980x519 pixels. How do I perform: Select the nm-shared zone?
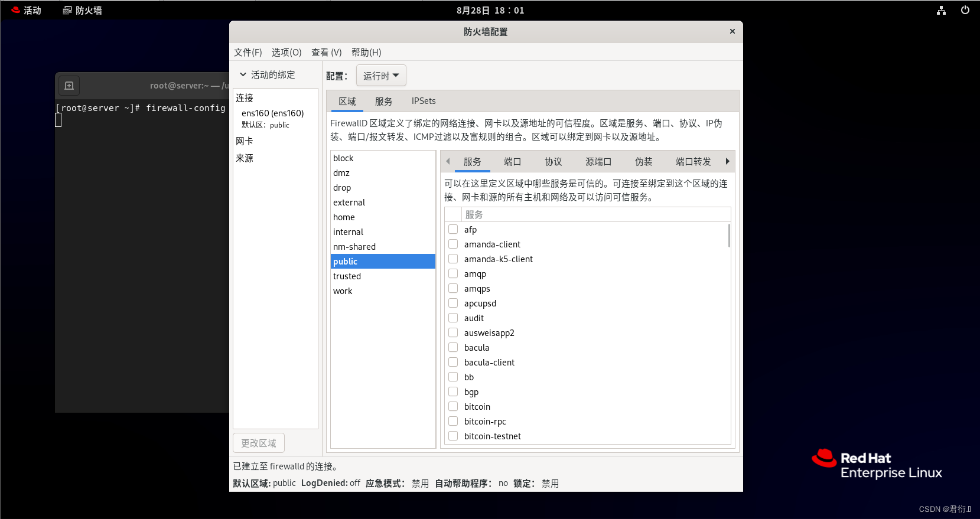point(383,247)
